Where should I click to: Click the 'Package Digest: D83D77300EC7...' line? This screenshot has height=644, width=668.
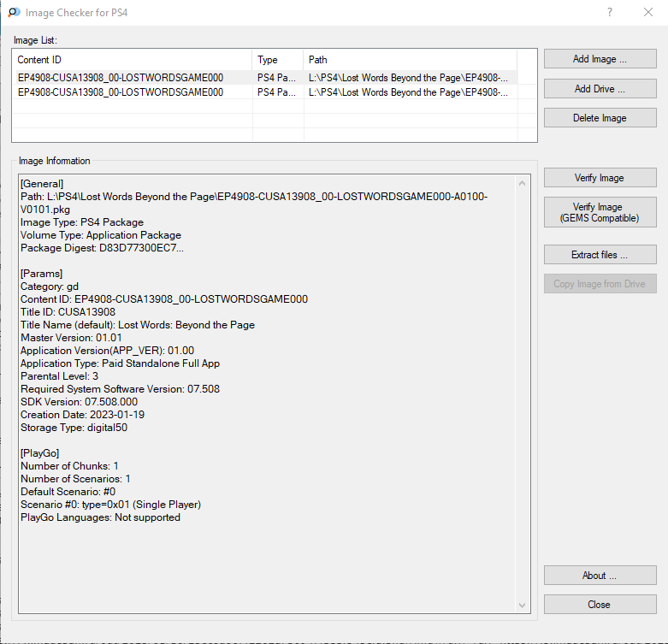tap(103, 248)
